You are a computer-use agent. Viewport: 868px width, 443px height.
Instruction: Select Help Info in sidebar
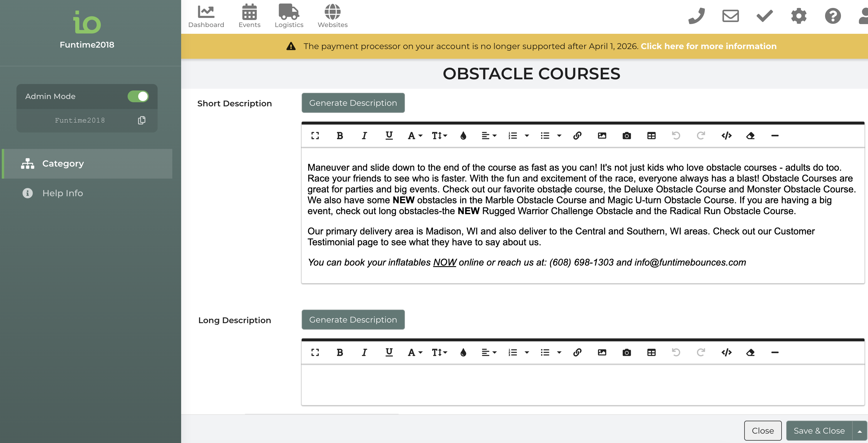coord(62,193)
